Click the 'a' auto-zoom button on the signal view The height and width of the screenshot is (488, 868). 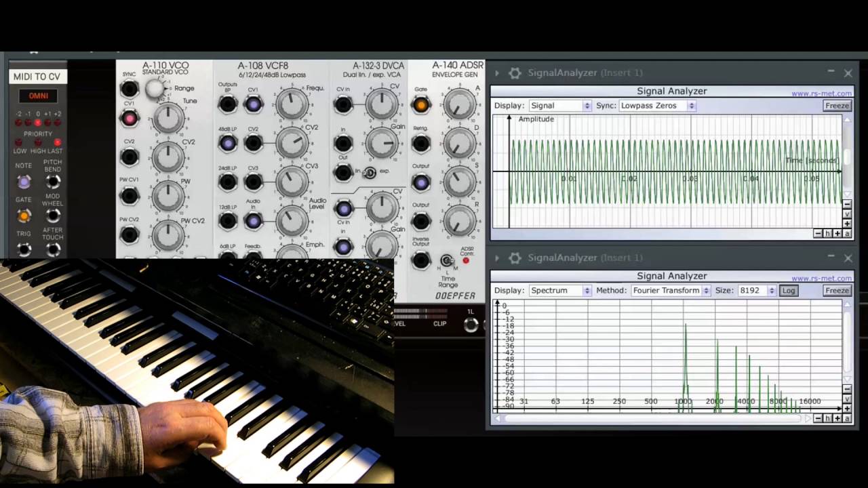847,233
